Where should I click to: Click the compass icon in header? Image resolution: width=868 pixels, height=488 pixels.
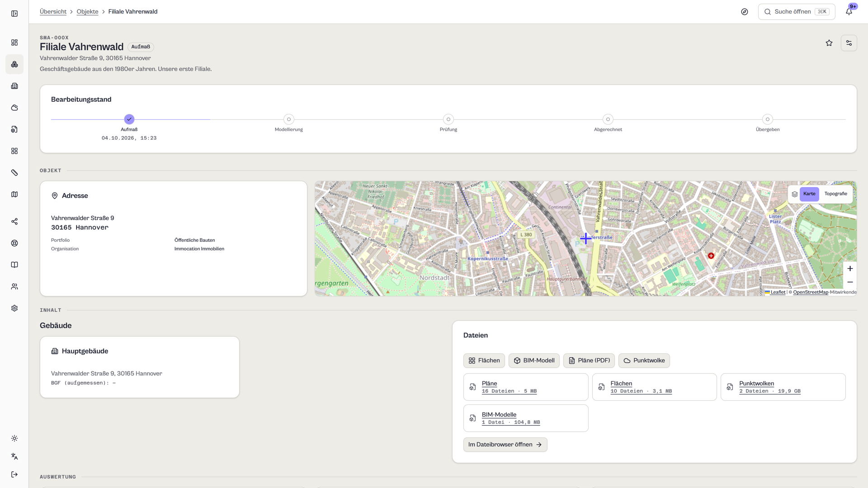click(745, 12)
